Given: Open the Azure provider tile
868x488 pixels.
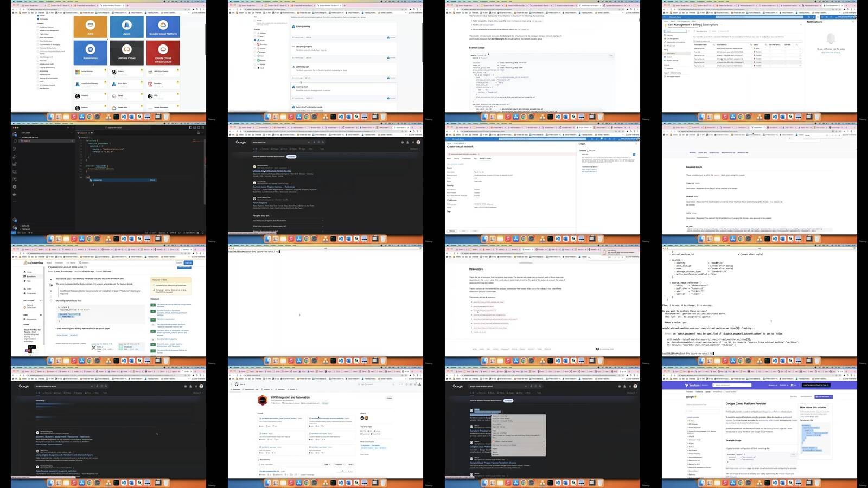Looking at the screenshot, I should coord(126,27).
